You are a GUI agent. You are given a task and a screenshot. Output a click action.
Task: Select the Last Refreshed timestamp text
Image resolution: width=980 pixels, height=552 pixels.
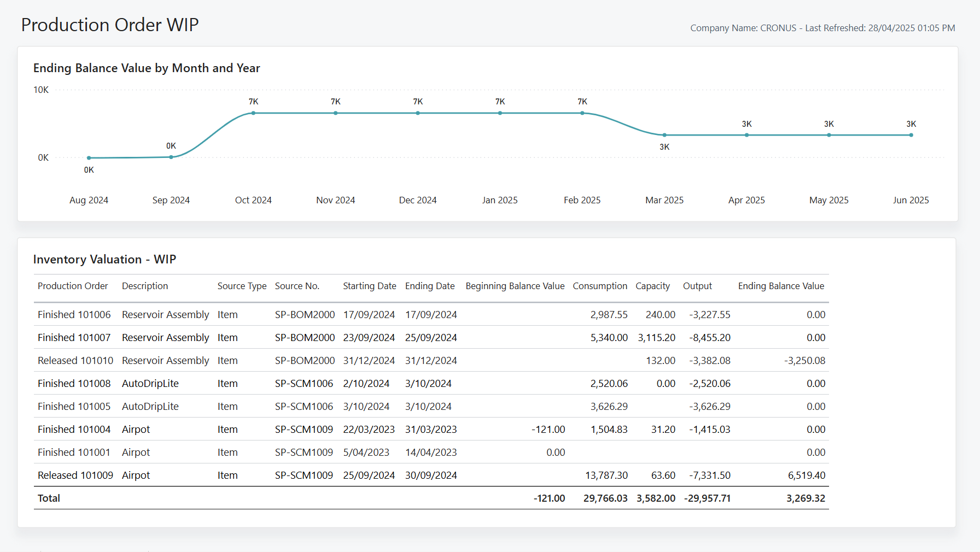click(879, 27)
